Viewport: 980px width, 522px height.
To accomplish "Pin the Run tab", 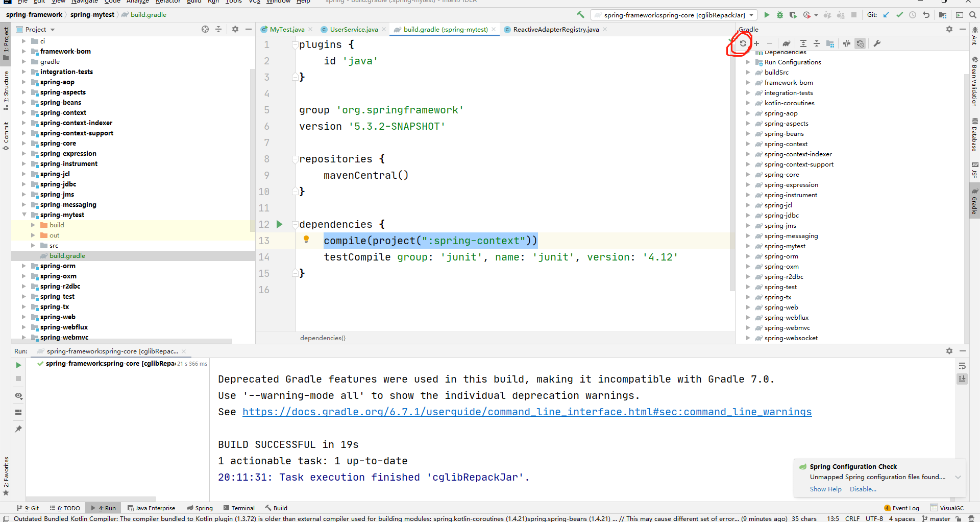I will [18, 429].
